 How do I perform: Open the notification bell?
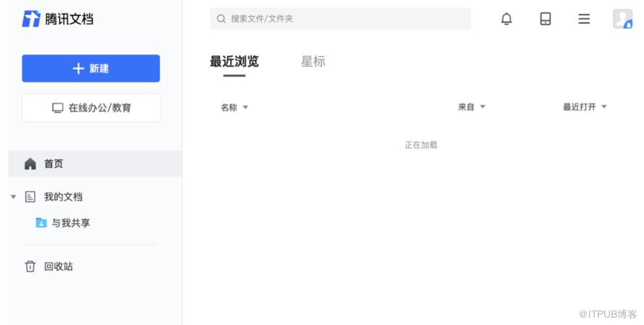tap(507, 19)
